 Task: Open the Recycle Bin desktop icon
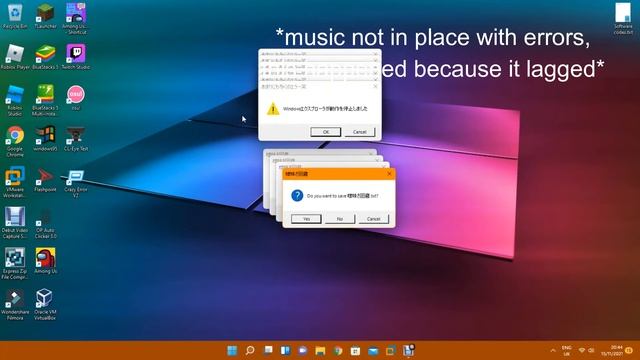15,16
